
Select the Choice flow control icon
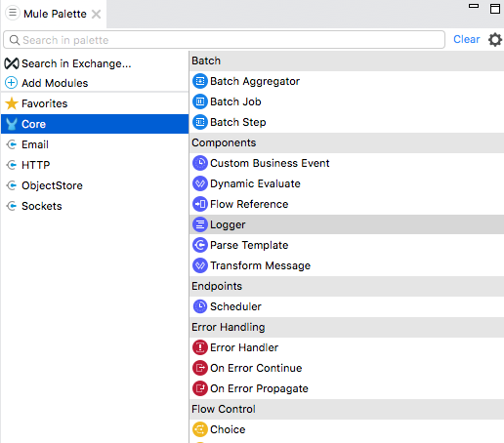click(200, 429)
